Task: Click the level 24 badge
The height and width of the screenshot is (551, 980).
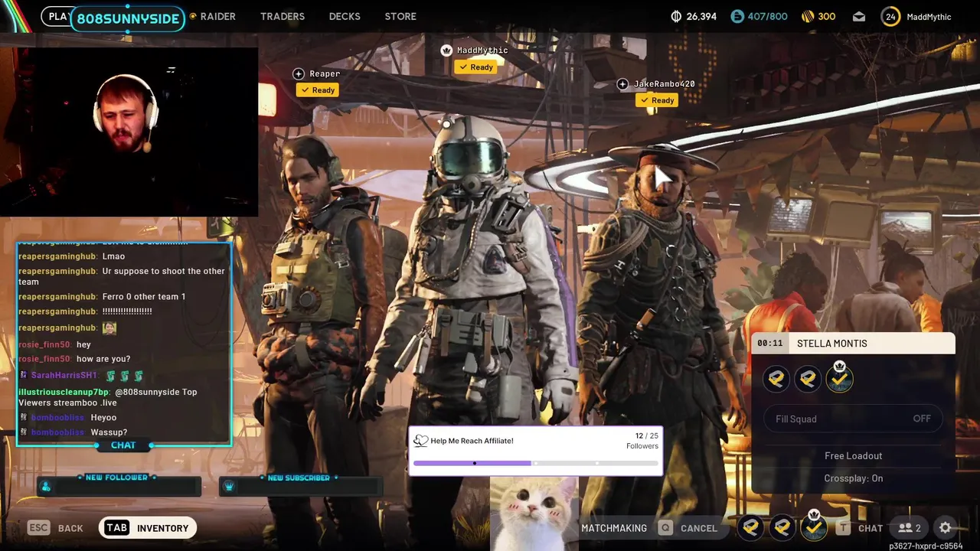Action: pos(890,16)
